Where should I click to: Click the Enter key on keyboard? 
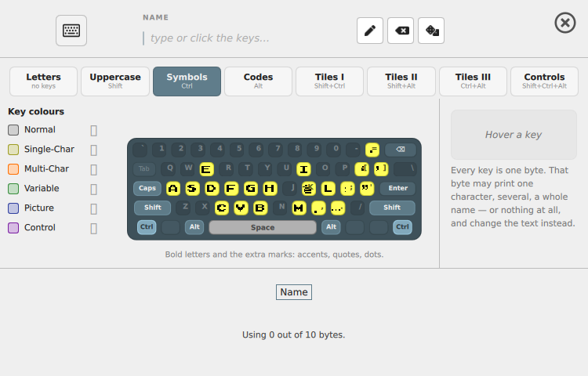coord(397,188)
